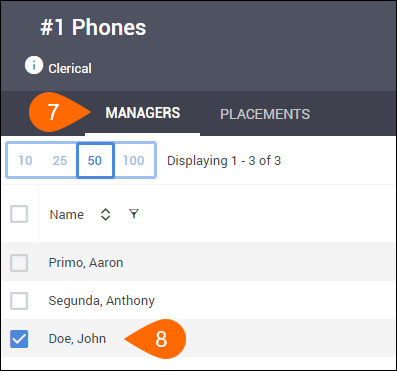Screen dimensions: 397x371
Task: Set page size to 10 rows
Action: coord(25,161)
